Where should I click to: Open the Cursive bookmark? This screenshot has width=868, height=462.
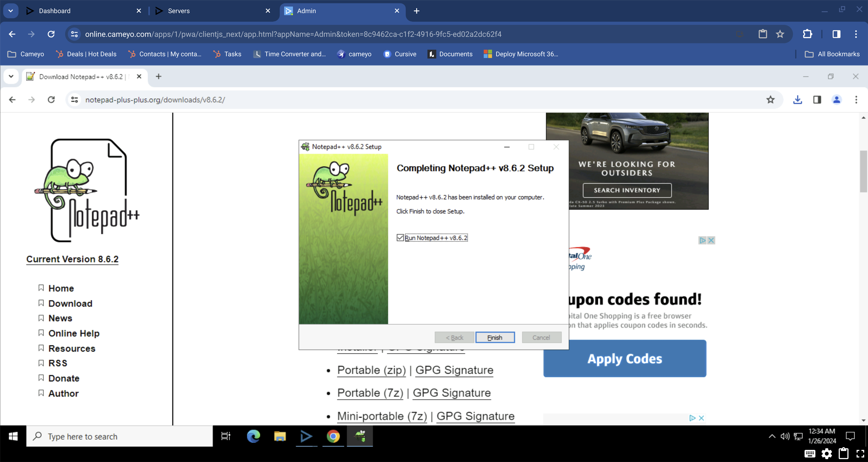[x=400, y=54]
